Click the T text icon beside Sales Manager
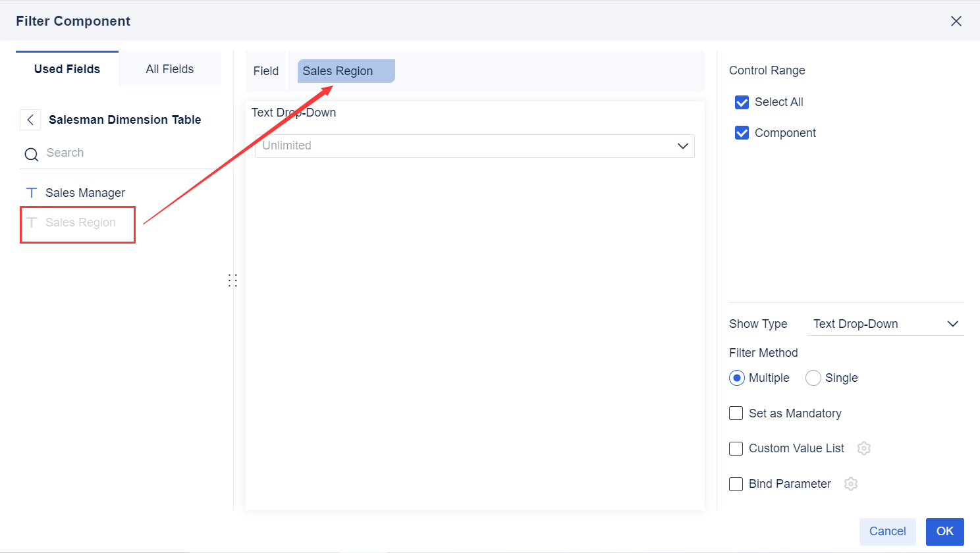980x553 pixels. tap(31, 192)
